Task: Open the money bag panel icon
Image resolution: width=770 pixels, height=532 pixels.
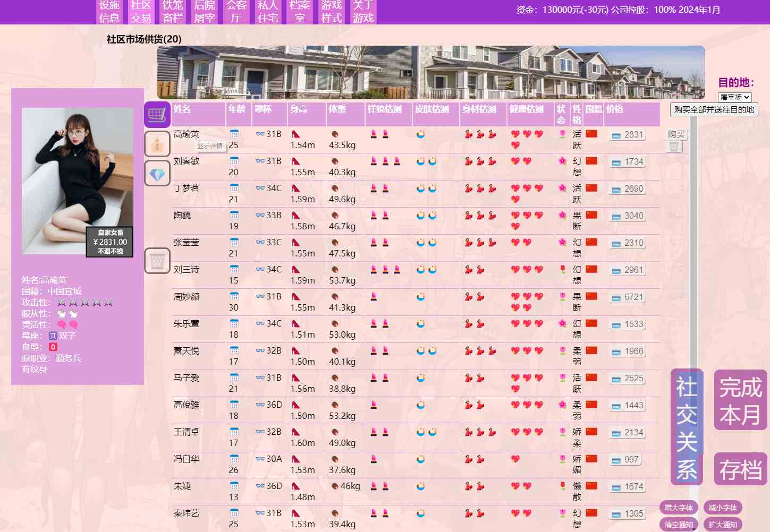Action: pyautogui.click(x=157, y=144)
